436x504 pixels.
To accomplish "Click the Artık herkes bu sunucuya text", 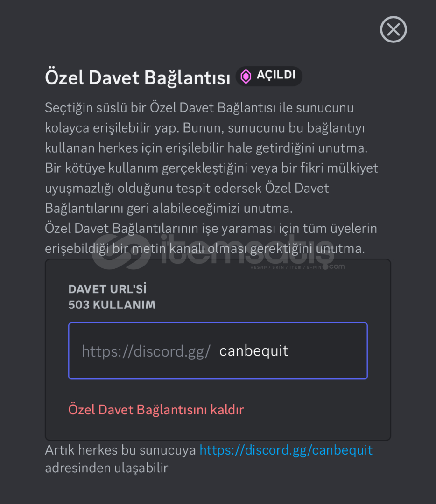I will [120, 450].
